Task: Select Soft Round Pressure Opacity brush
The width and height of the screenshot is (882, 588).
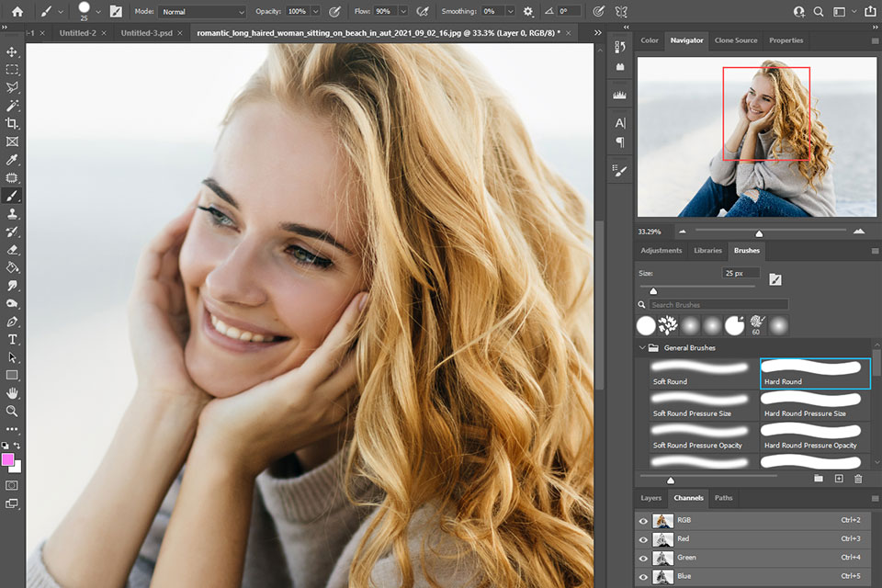Action: pos(703,436)
